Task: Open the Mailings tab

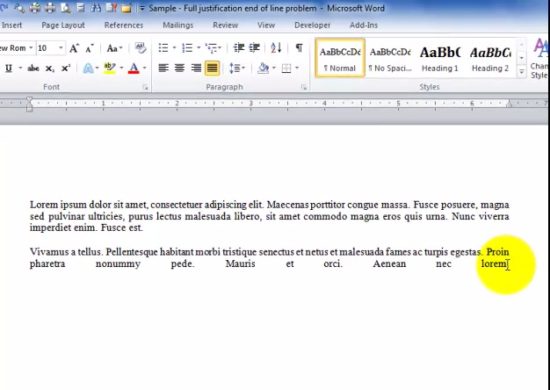Action: [x=178, y=25]
